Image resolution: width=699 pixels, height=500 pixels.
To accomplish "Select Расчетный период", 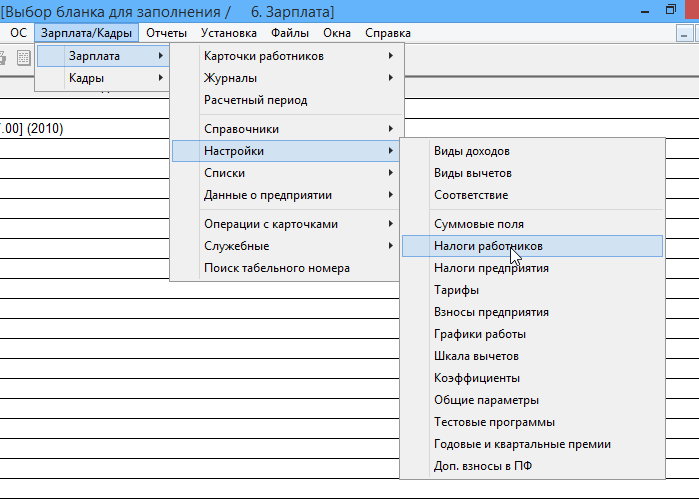I will click(x=287, y=100).
